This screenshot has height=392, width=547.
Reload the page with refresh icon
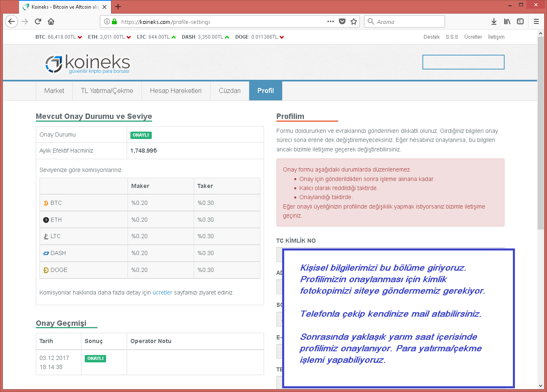[38, 21]
